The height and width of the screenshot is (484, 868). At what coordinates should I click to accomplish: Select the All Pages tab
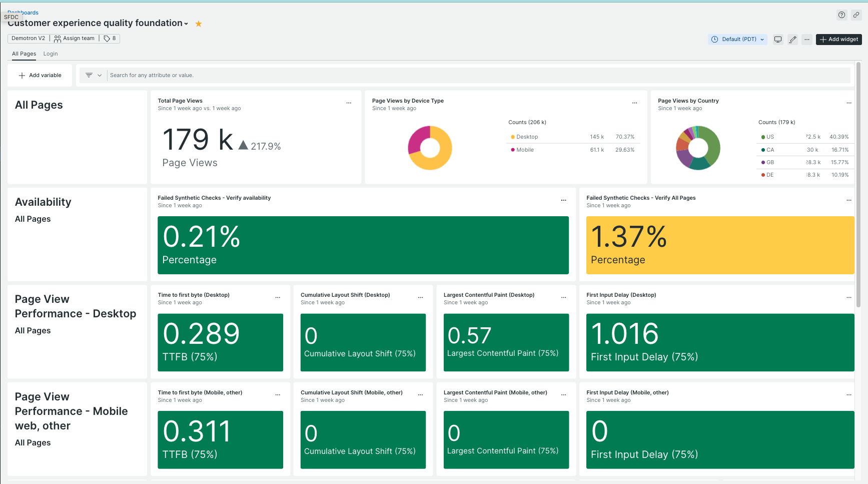click(x=24, y=54)
